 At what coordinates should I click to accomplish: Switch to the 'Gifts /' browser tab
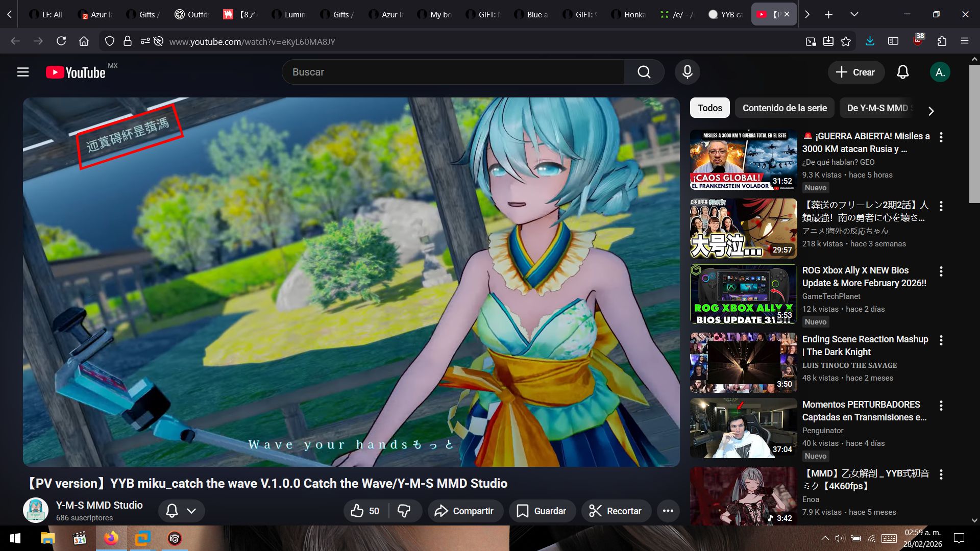tap(143, 14)
